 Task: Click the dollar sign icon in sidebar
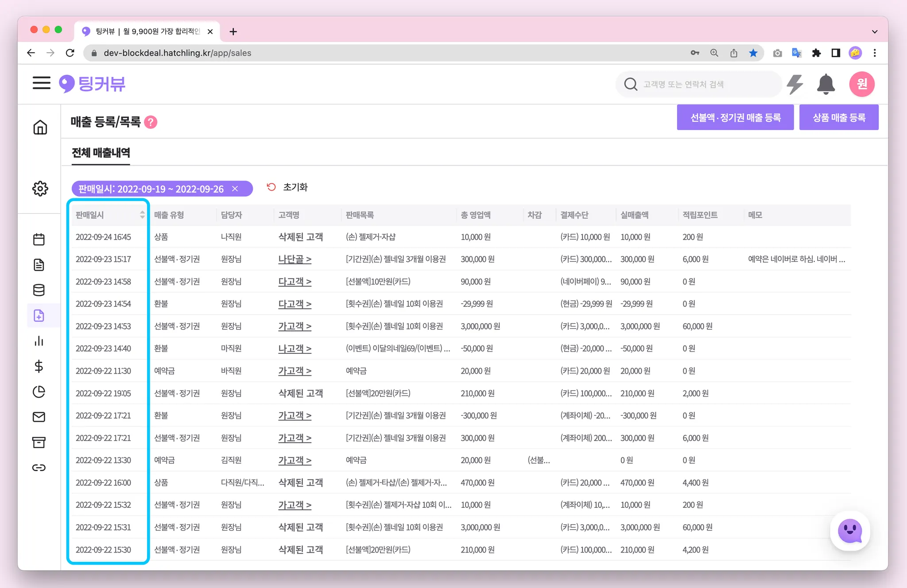coord(39,366)
